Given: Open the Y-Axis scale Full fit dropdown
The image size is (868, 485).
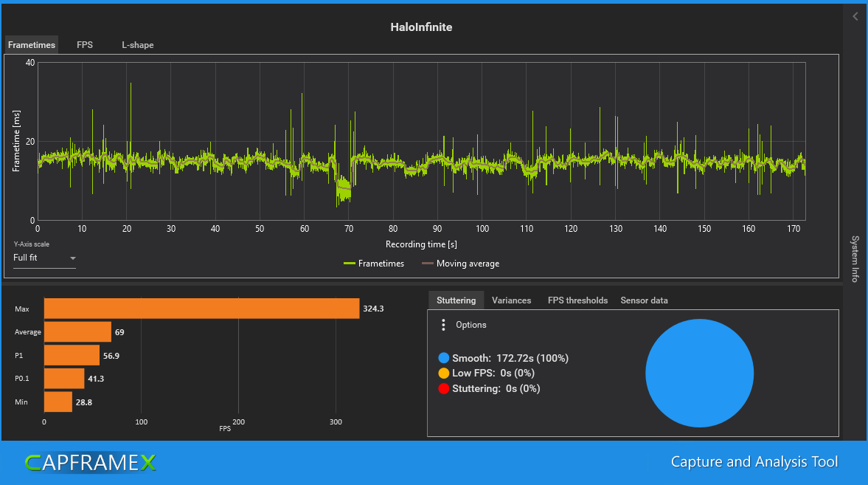Looking at the screenshot, I should point(44,258).
